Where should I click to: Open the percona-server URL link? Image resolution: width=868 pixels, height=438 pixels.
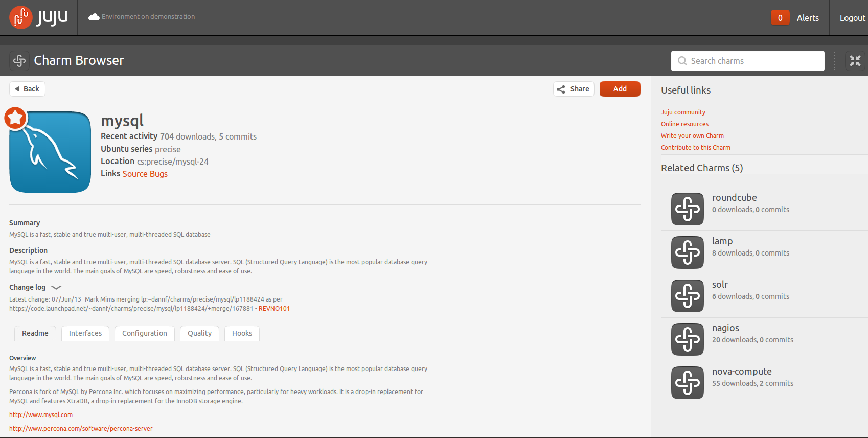pyautogui.click(x=81, y=429)
